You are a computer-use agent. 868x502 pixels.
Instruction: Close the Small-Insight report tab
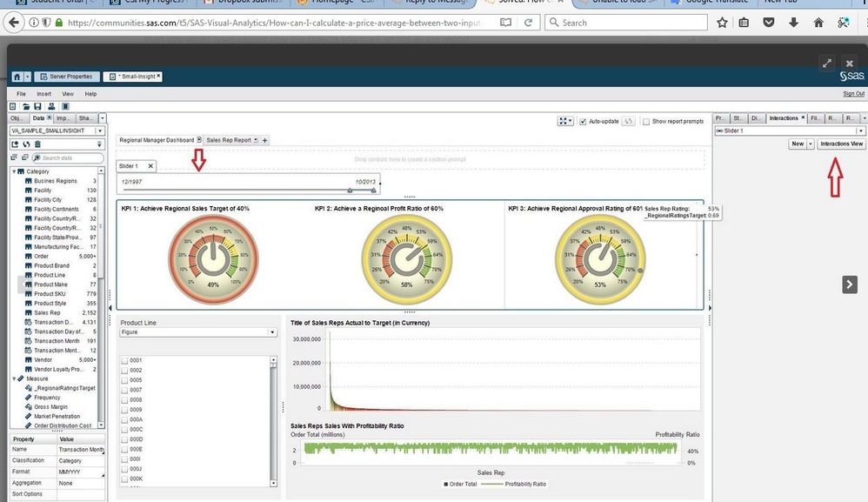(x=158, y=76)
